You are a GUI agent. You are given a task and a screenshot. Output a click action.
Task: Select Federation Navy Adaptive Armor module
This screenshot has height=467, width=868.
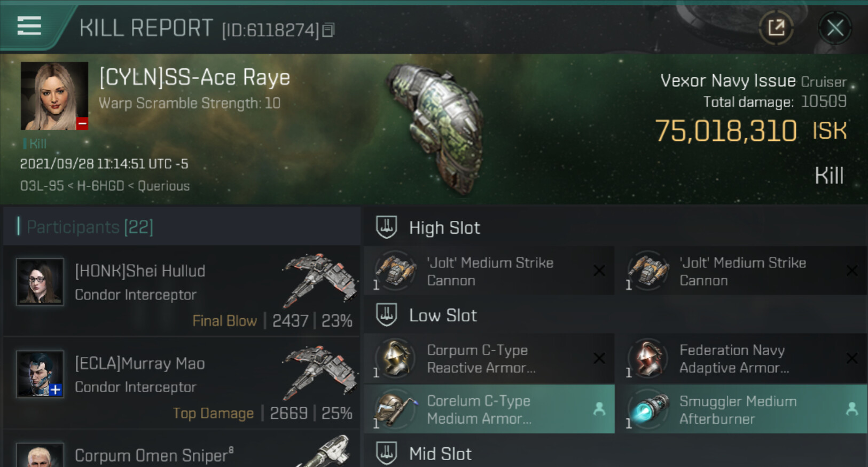pyautogui.click(x=741, y=359)
